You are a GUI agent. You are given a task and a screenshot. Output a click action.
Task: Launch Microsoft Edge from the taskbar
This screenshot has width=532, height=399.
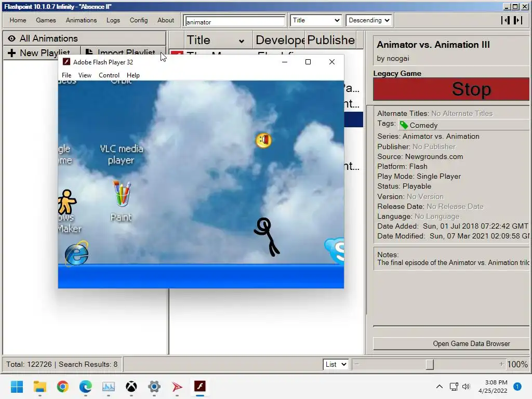tap(86, 387)
